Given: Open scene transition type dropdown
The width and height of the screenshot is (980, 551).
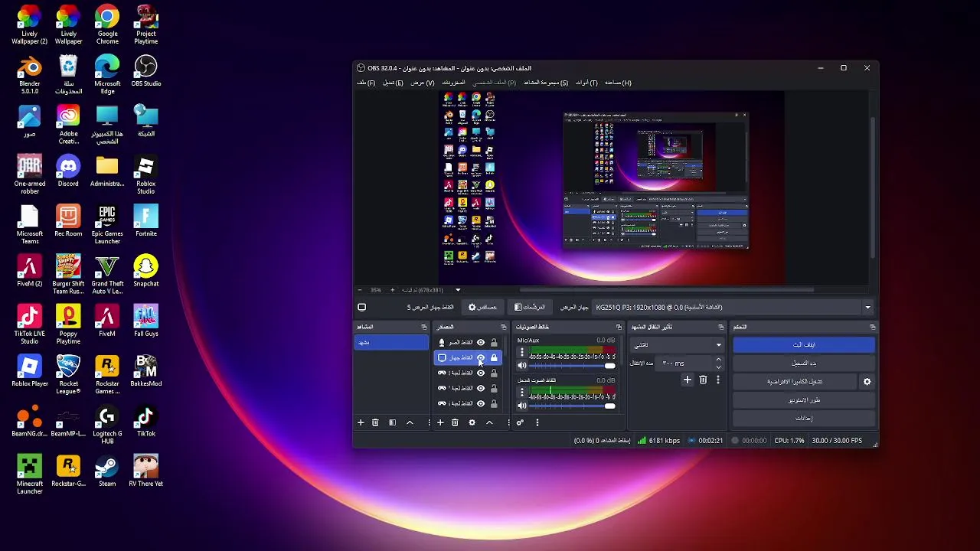Looking at the screenshot, I should click(677, 345).
